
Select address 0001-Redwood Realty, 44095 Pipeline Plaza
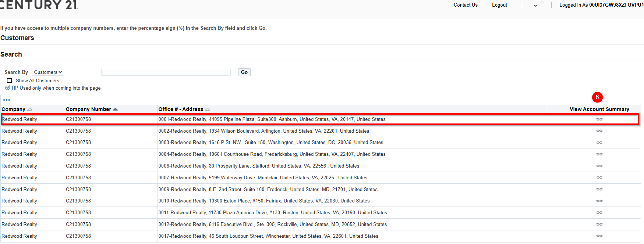click(272, 119)
